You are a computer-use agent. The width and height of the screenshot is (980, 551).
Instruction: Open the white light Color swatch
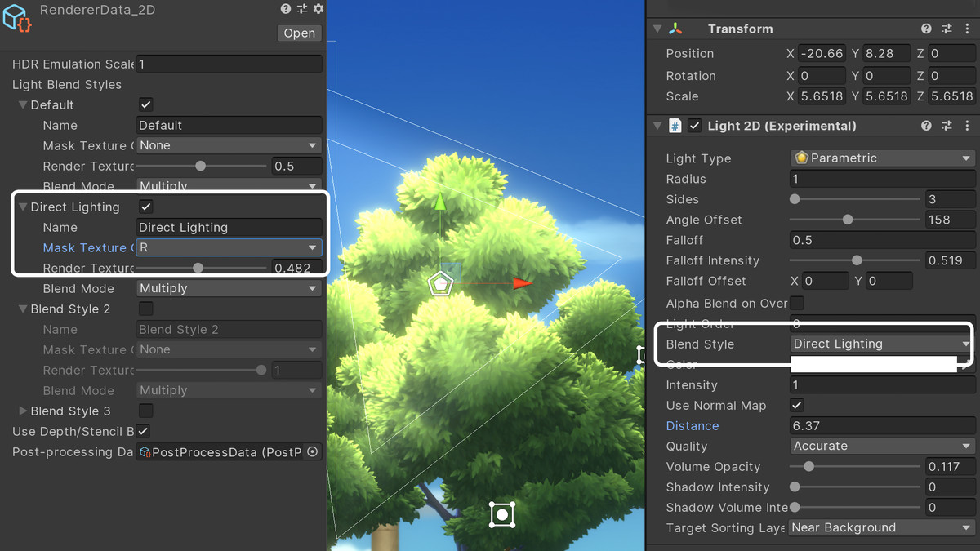point(874,364)
